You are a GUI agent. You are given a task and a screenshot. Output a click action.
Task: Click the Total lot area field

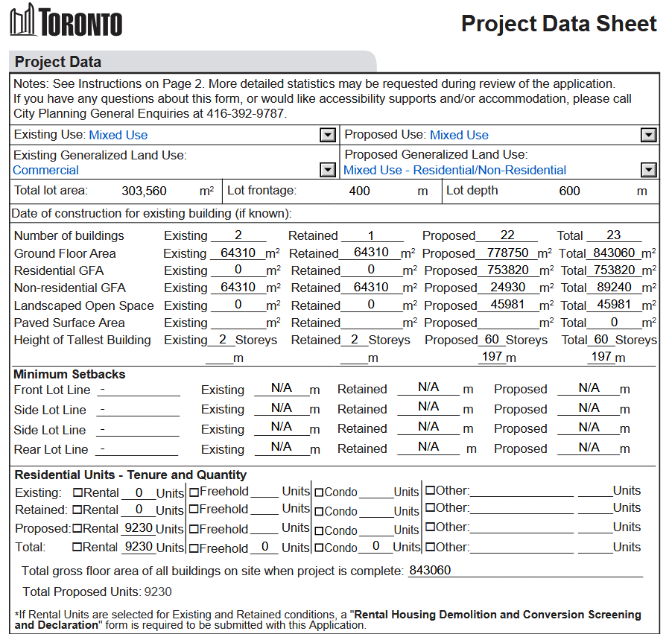coord(145,191)
